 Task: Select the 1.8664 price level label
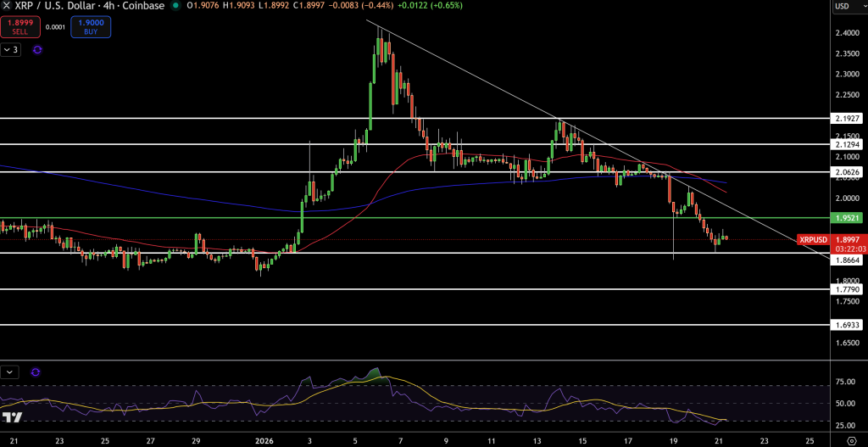[847, 260]
